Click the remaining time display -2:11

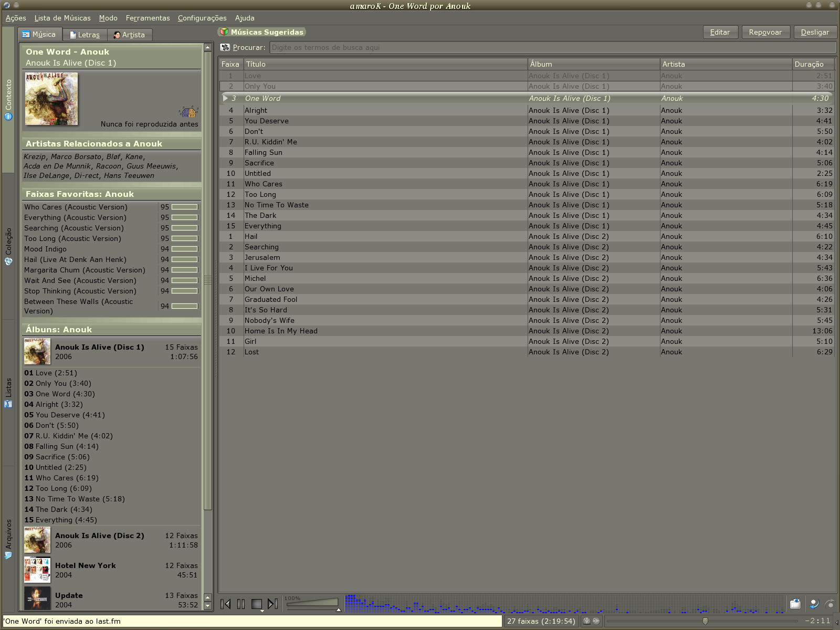818,621
